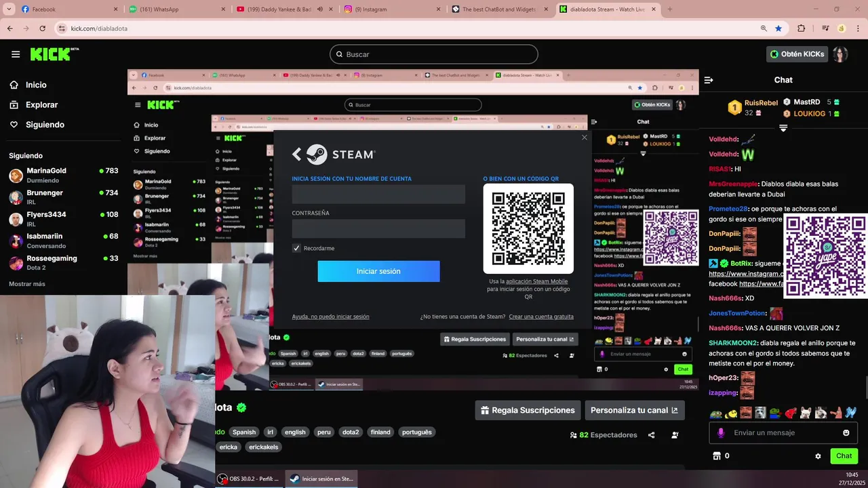The height and width of the screenshot is (488, 868).
Task: Open Explorar in the main Kick sidebar
Action: [41, 105]
